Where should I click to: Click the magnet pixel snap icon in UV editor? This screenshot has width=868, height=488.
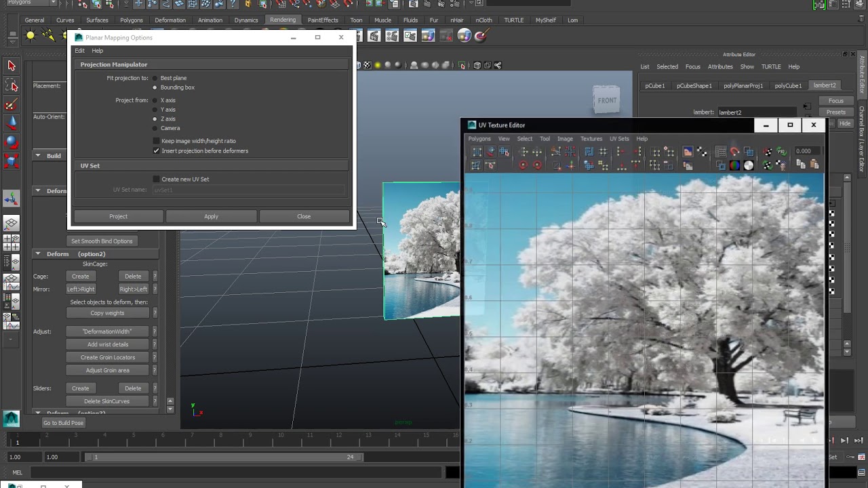pyautogui.click(x=734, y=152)
